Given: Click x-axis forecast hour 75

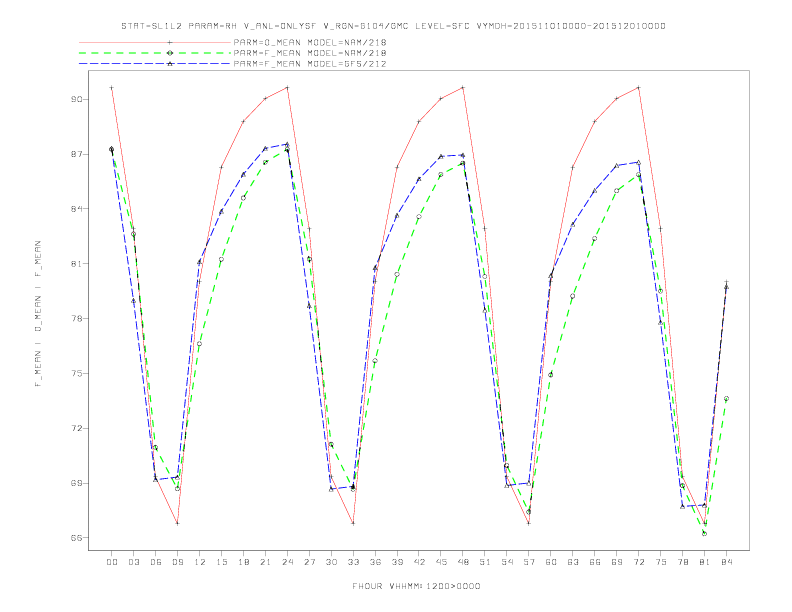Looking at the screenshot, I should (x=661, y=562).
